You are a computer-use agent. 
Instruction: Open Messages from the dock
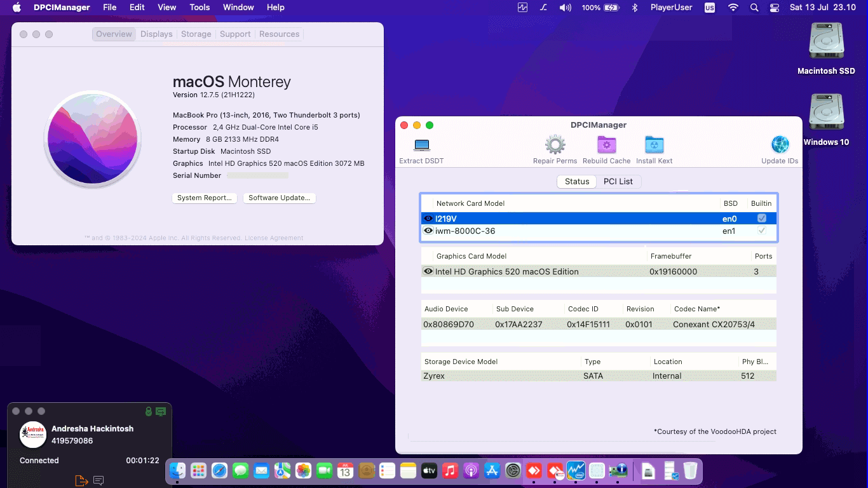pos(240,471)
